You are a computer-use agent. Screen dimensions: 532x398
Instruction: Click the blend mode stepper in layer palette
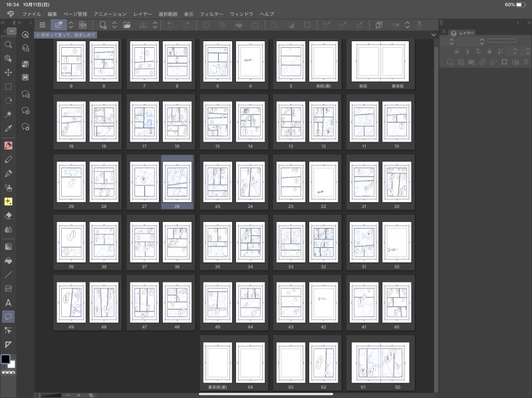click(452, 41)
